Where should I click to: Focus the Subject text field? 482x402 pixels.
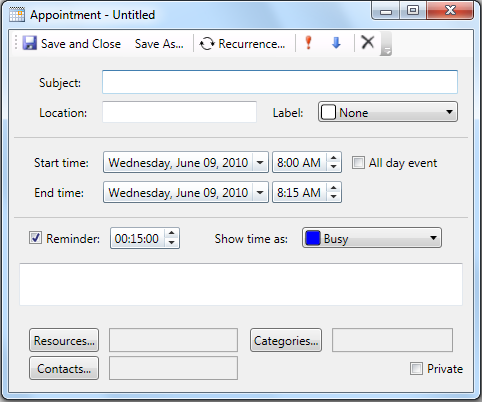pos(280,82)
